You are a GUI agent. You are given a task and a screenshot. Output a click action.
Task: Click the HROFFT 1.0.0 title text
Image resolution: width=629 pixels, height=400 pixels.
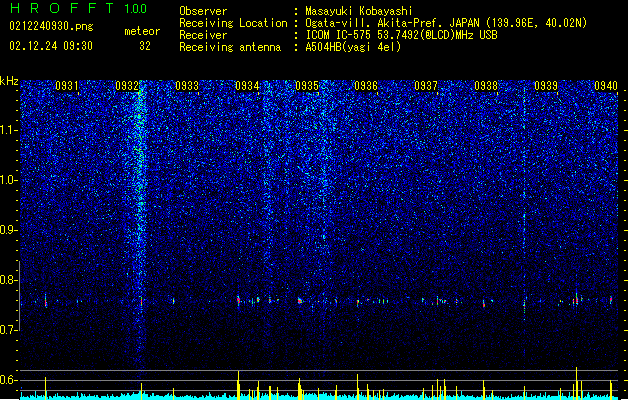click(x=78, y=8)
